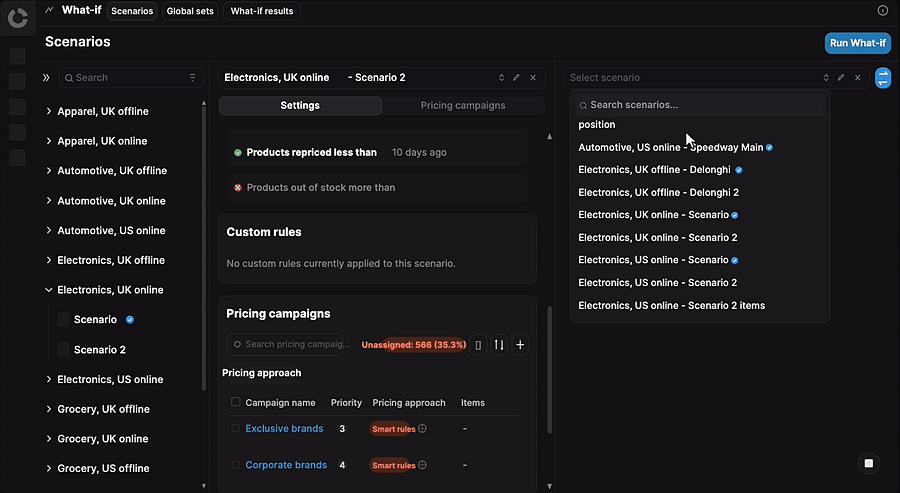Expand Automotive, UK online tree node
The height and width of the screenshot is (493, 900).
point(49,200)
